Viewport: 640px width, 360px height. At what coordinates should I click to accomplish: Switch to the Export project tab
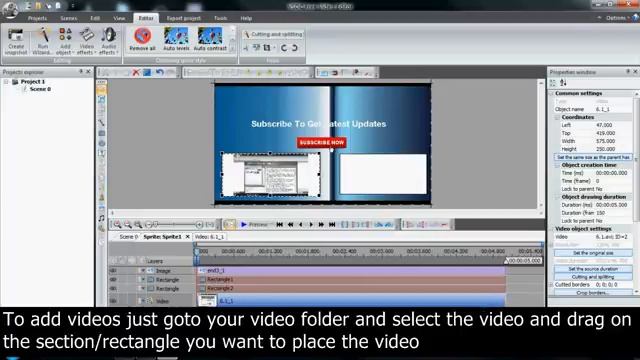(183, 18)
